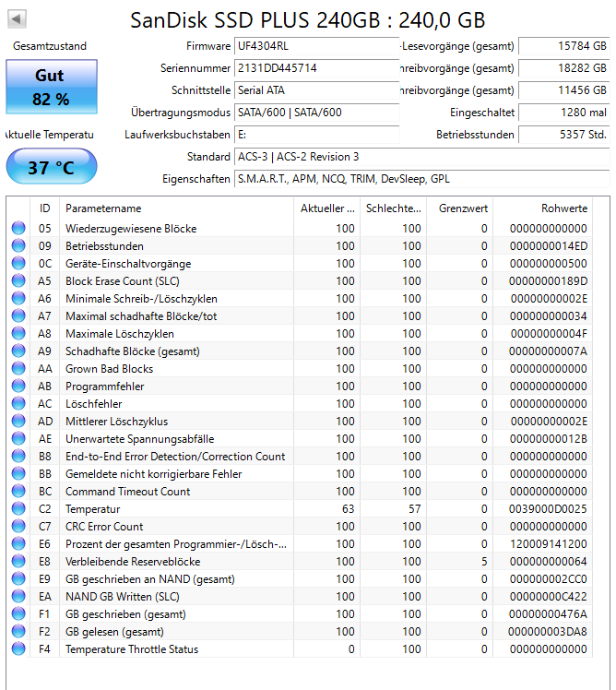This screenshot has height=690, width=616.
Task: Click the Gesamtzustand label
Action: pyautogui.click(x=50, y=46)
